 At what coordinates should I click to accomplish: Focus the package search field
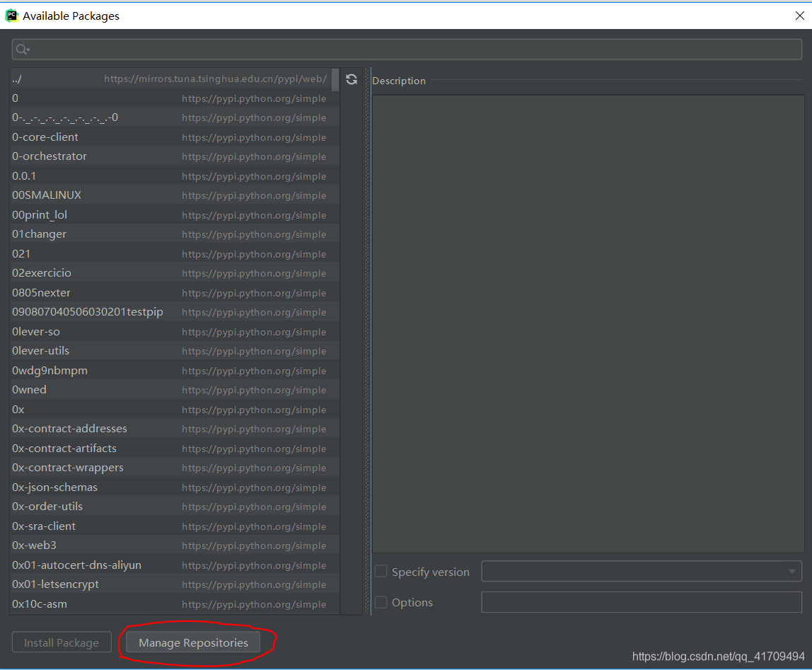407,50
